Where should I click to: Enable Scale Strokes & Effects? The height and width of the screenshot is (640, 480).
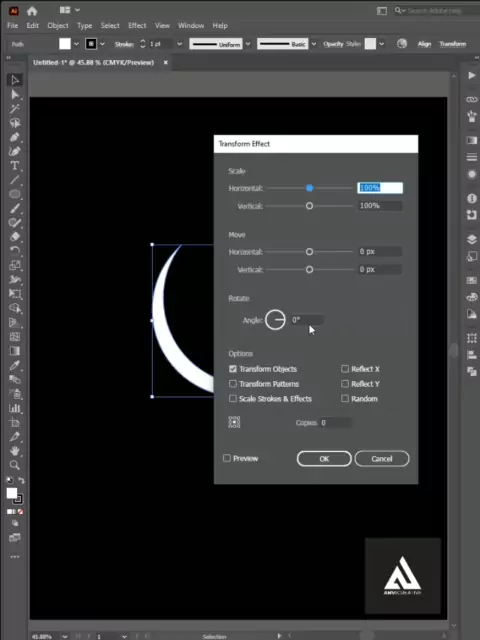(233, 398)
